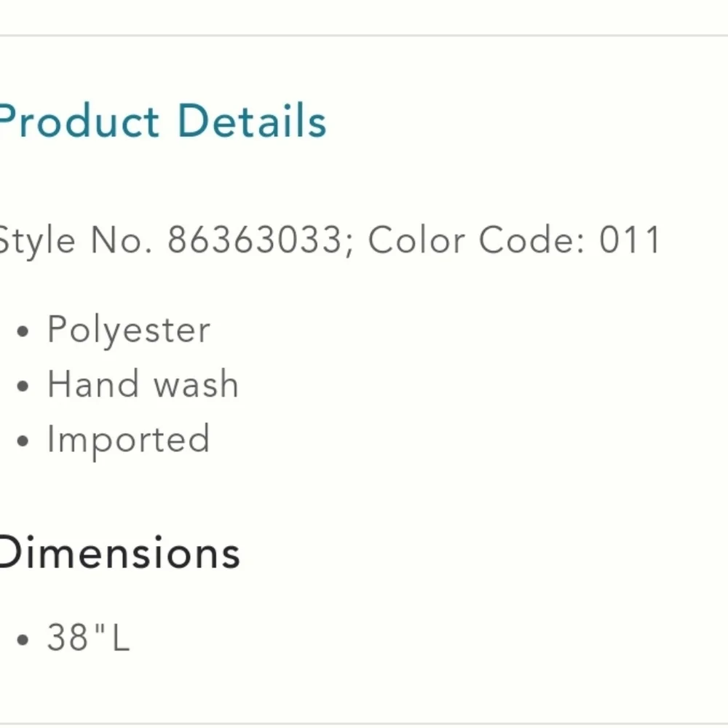
Task: Click the Imported list item
Action: coord(129,440)
